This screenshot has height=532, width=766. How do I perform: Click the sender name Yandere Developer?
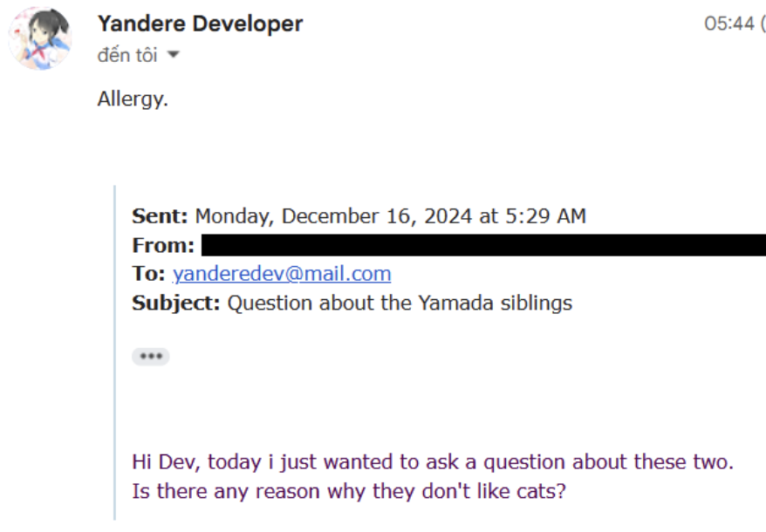[x=200, y=24]
